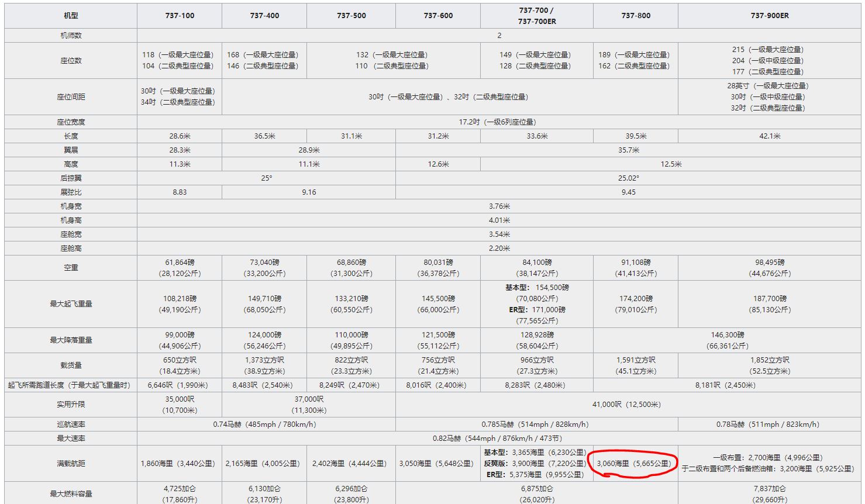The height and width of the screenshot is (504, 865).
Task: Click the '12.6米' height cell
Action: pos(438,164)
